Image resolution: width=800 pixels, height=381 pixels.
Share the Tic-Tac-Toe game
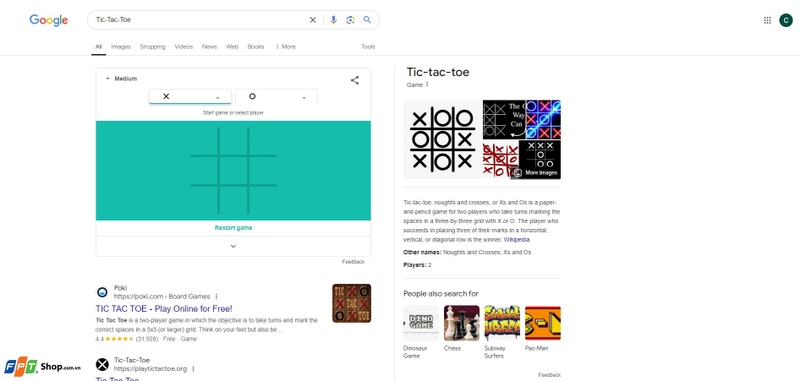click(x=355, y=80)
